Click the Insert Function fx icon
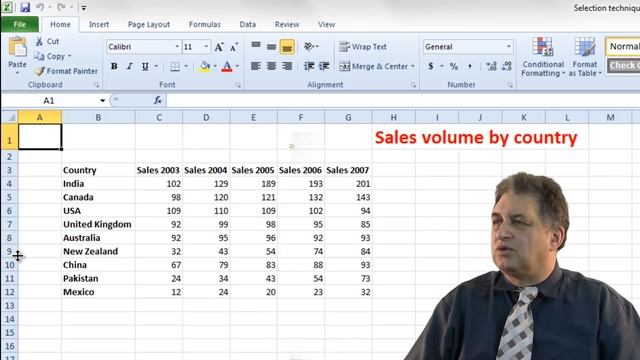640x360 pixels. pyautogui.click(x=158, y=100)
